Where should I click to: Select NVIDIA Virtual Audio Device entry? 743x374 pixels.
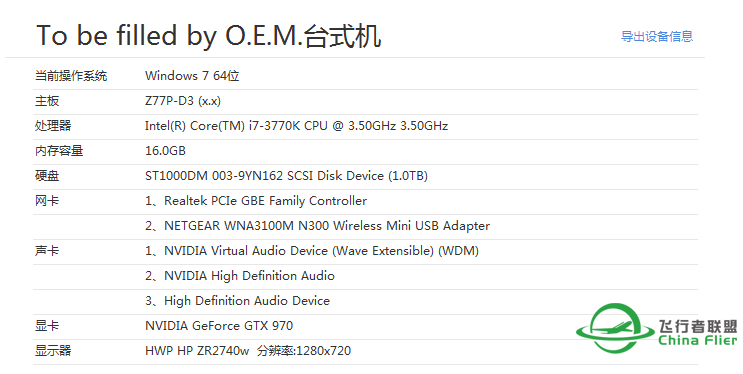point(312,251)
